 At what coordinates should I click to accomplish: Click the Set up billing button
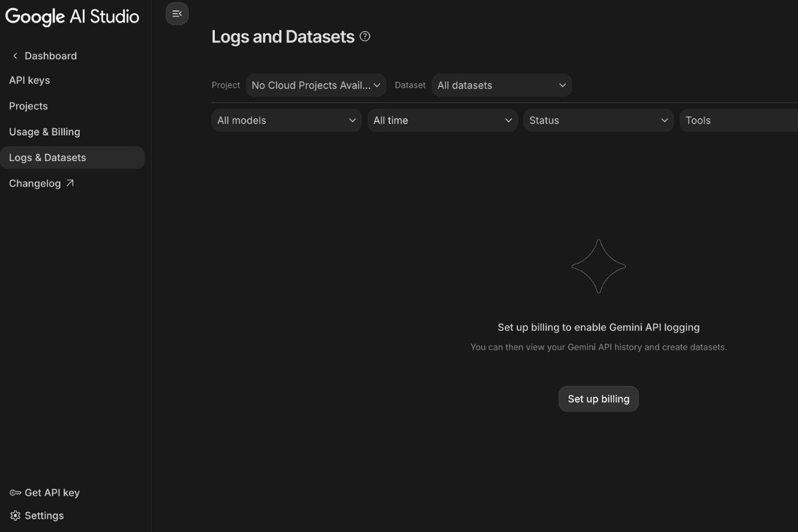[598, 399]
